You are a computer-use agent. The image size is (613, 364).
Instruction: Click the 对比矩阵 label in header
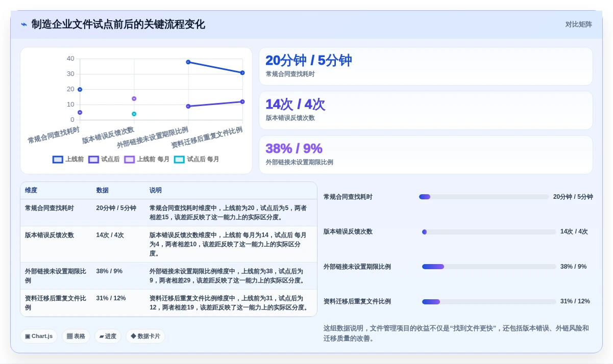point(578,24)
